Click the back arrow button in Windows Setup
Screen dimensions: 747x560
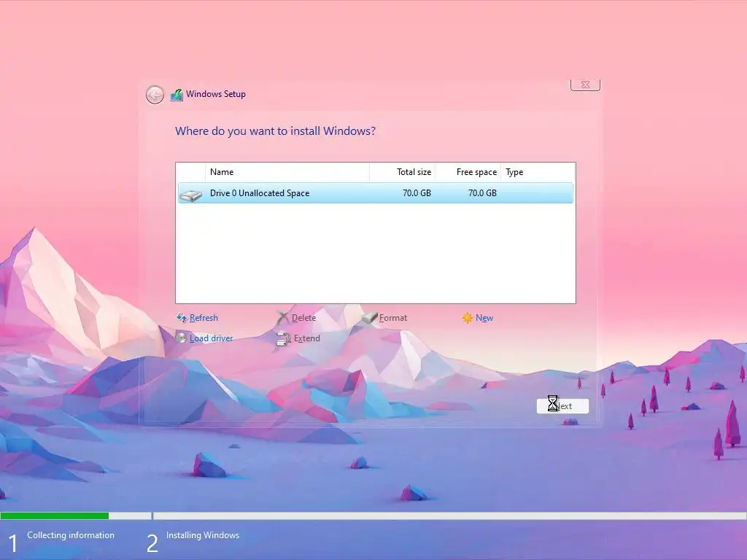pyautogui.click(x=155, y=95)
